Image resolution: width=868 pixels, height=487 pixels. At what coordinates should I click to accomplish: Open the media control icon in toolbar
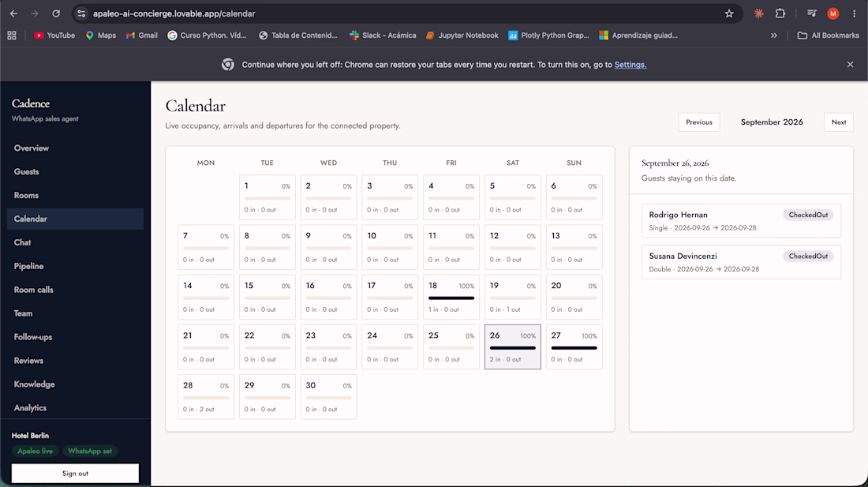(811, 14)
